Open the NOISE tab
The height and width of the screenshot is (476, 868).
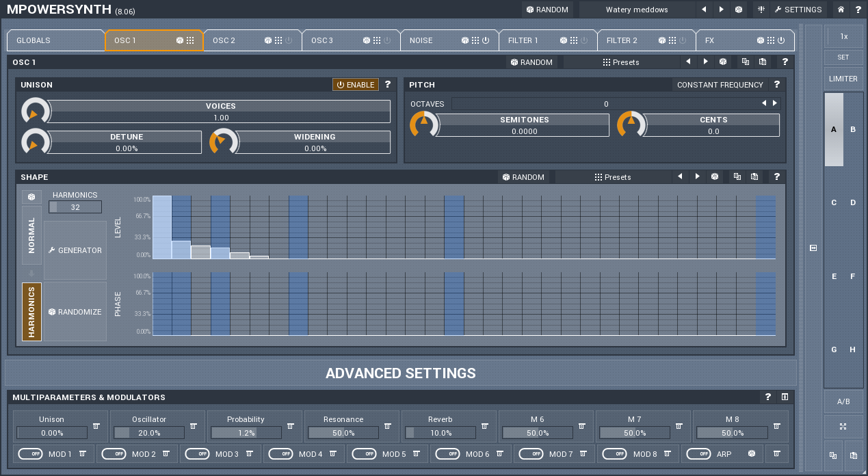point(421,40)
